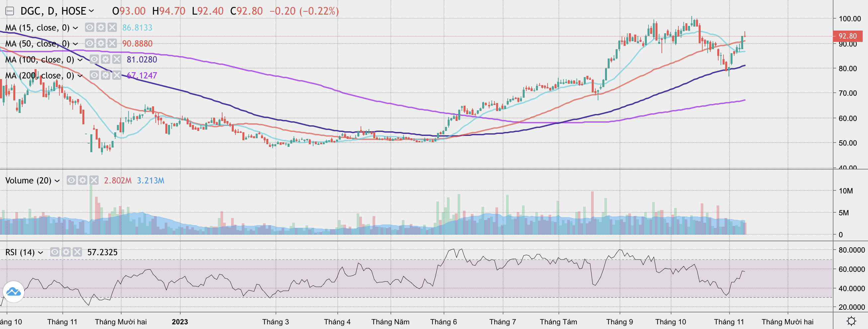
Task: Expand the MA (50, close, 0) options chevron
Action: tap(75, 44)
